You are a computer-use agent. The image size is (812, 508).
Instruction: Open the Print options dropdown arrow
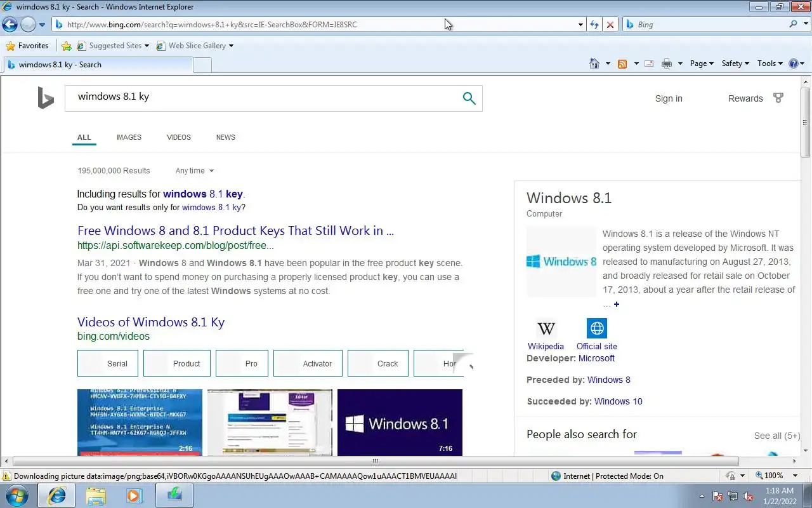coord(680,63)
